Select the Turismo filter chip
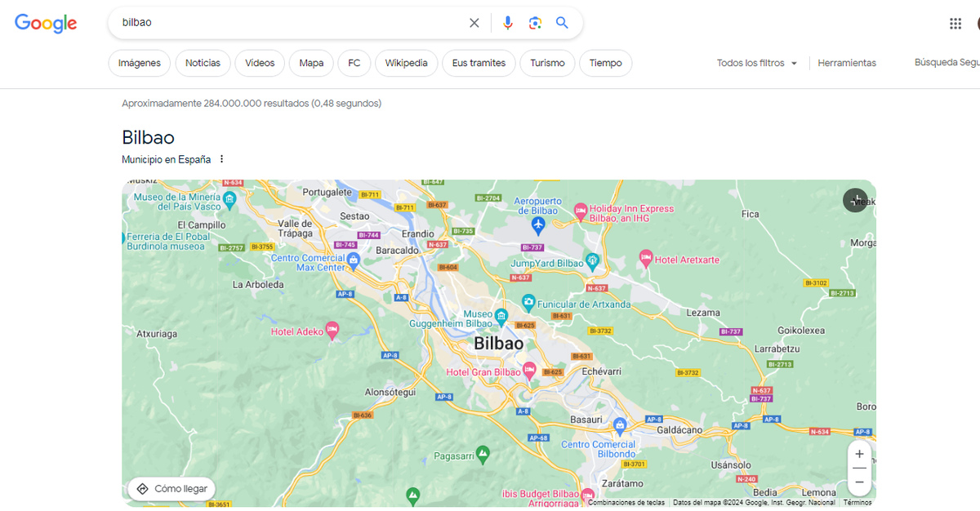The width and height of the screenshot is (980, 511). click(x=547, y=63)
